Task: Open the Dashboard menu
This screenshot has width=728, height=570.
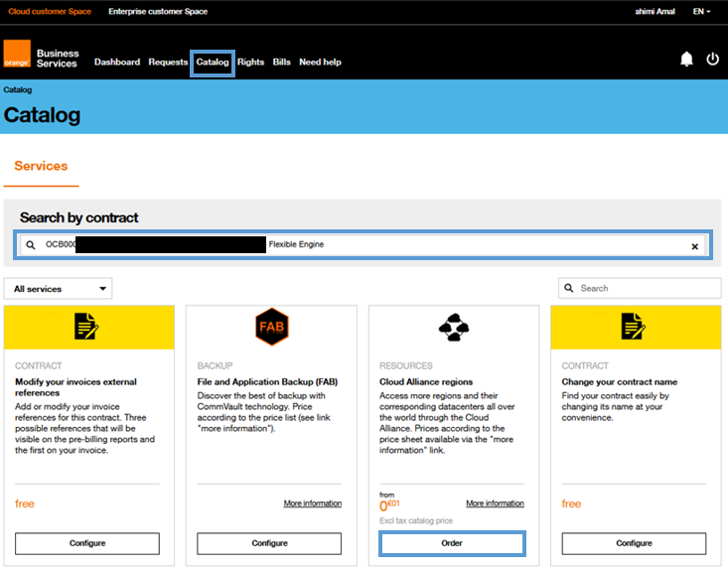Action: click(117, 63)
